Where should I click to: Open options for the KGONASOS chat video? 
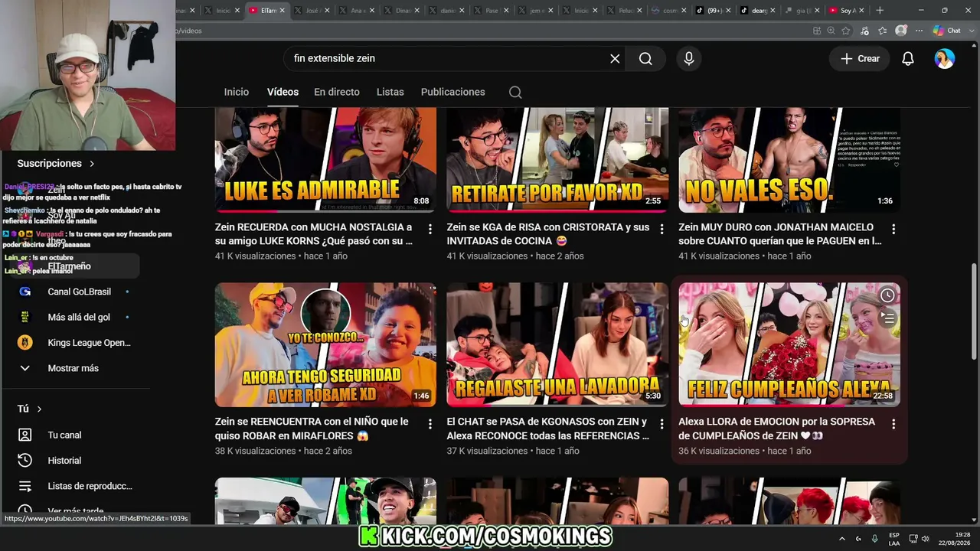(662, 423)
